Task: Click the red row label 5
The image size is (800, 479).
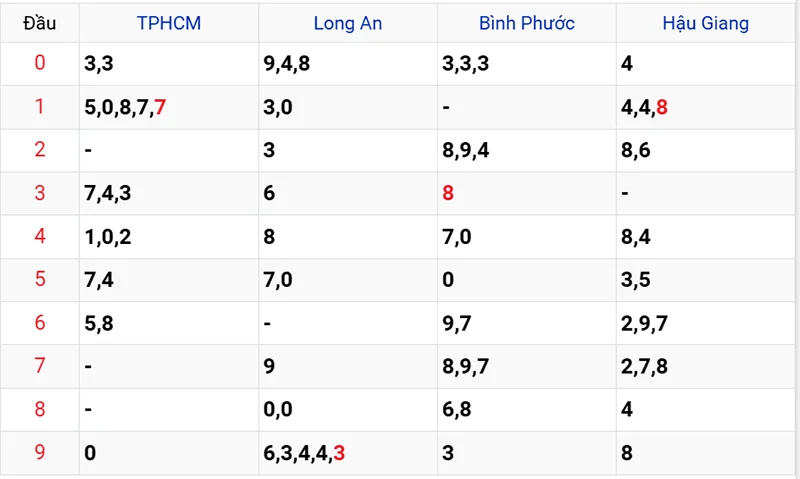Action: coord(40,279)
